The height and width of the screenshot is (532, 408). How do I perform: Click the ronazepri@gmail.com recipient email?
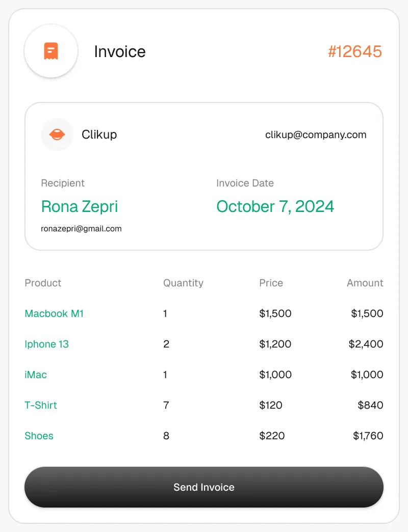click(x=81, y=229)
